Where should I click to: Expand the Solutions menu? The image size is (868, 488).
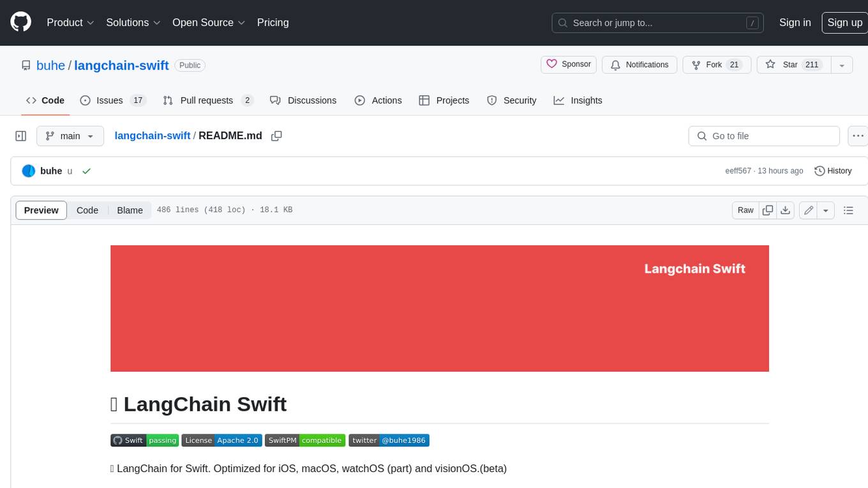[132, 22]
